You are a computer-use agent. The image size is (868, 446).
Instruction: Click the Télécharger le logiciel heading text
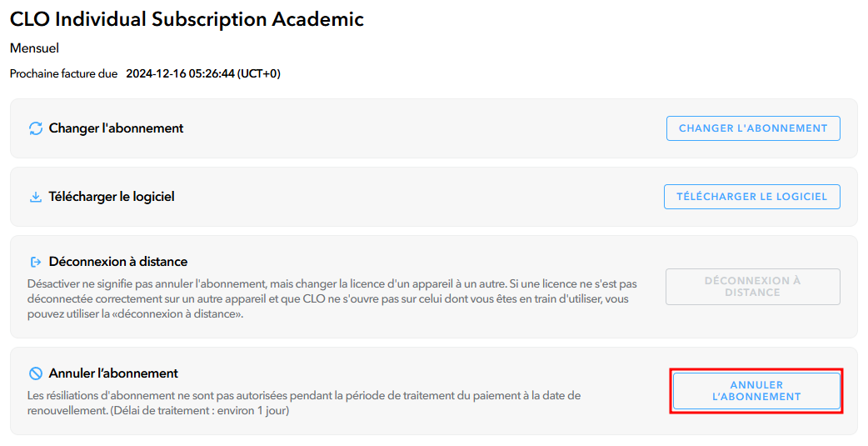112,197
